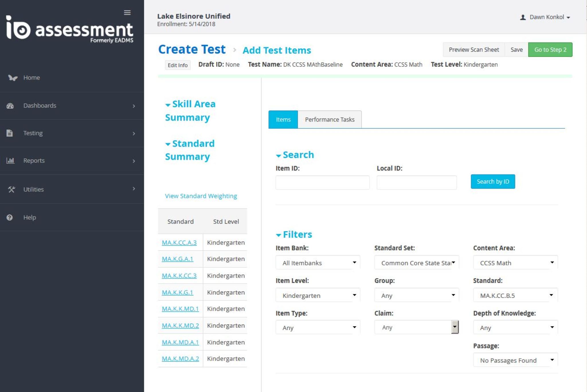The width and height of the screenshot is (587, 392).
Task: Click the Help question mark icon
Action: tap(9, 217)
